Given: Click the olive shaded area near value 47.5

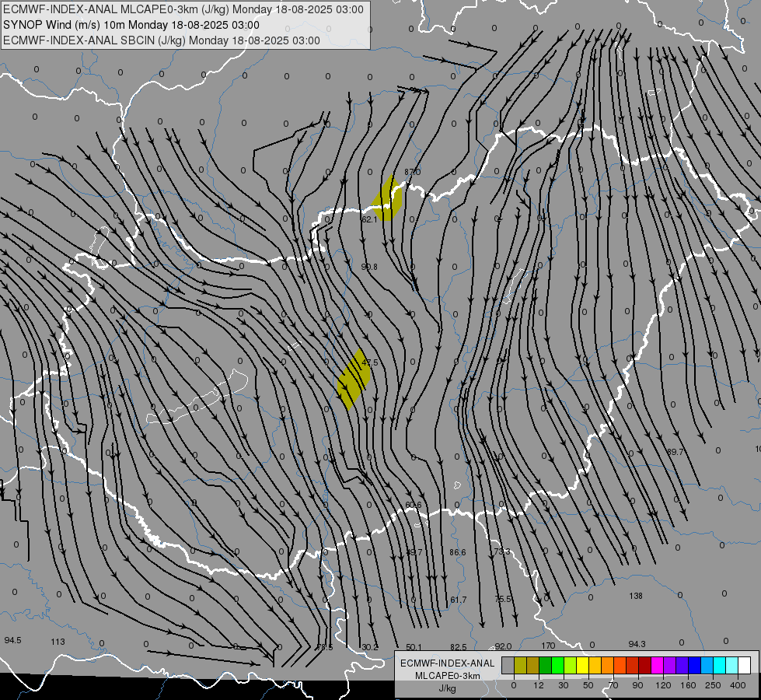Looking at the screenshot, I should point(354,380).
